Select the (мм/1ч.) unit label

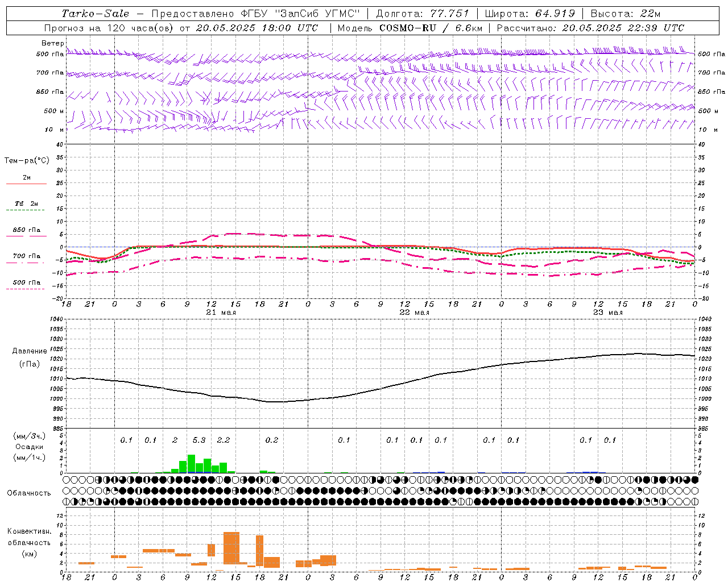point(29,457)
